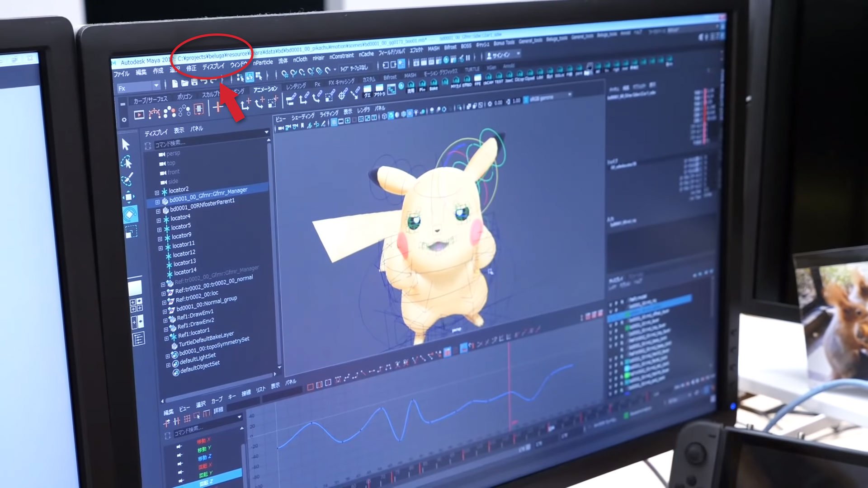The image size is (868, 488).
Task: Click the four pane layout icon
Action: [136, 305]
